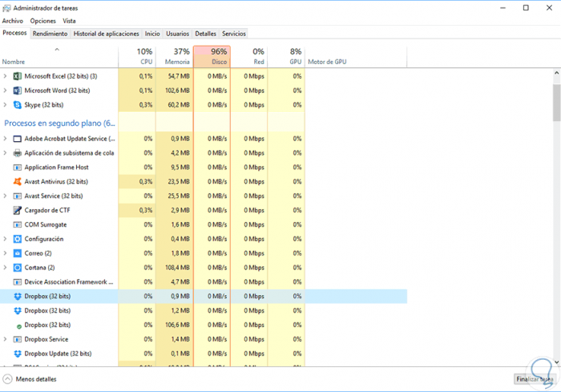This screenshot has height=392, width=561.
Task: Click the Correo mail icon
Action: point(17,253)
